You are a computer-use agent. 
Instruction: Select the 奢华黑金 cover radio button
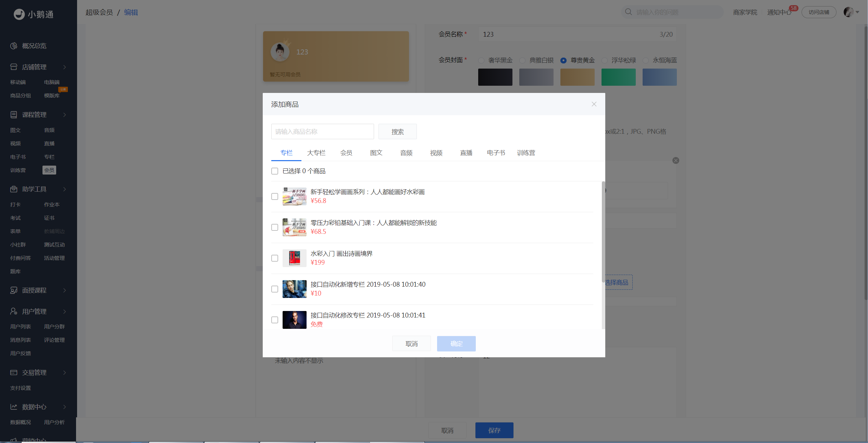point(481,60)
